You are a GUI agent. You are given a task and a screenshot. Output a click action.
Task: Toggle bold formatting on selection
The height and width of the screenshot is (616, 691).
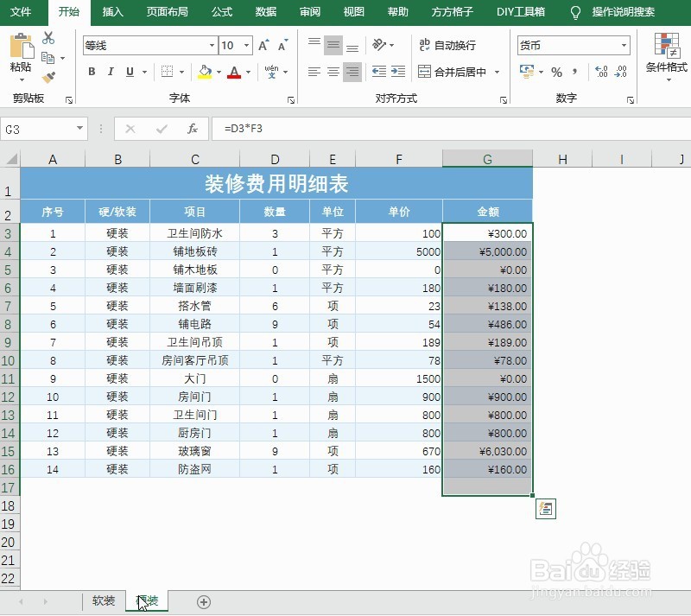pos(92,73)
